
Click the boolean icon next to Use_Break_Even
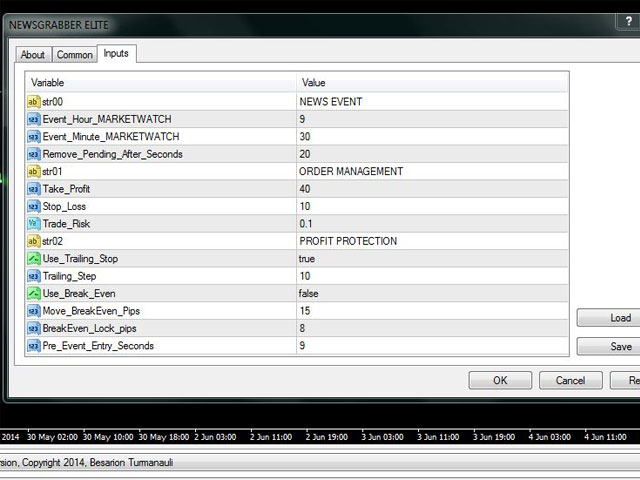[33, 293]
